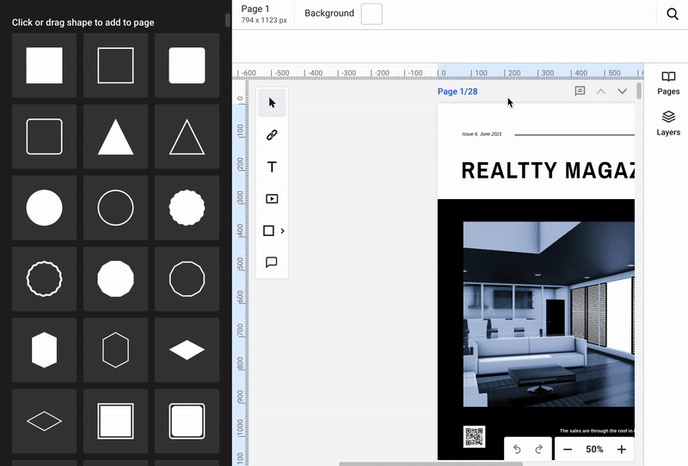Go to previous page with up chevron

601,91
